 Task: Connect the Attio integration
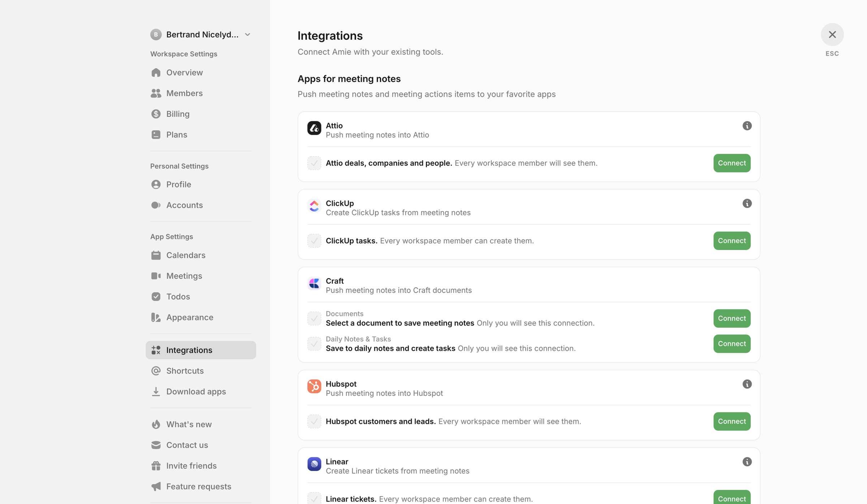click(x=732, y=163)
